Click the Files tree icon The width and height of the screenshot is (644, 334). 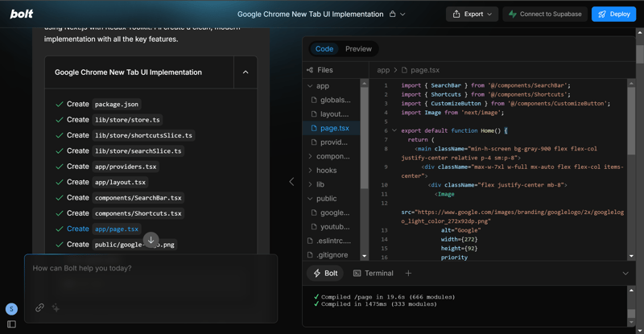tap(310, 70)
